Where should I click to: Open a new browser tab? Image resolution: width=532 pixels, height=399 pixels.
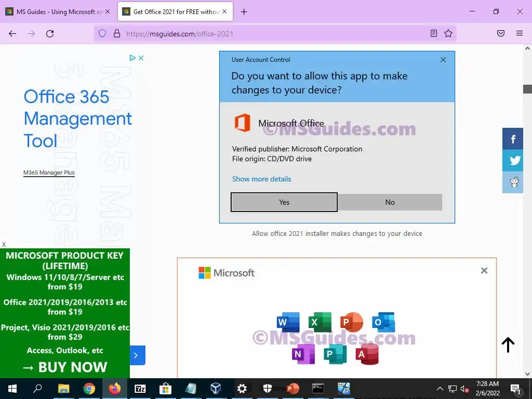click(244, 12)
